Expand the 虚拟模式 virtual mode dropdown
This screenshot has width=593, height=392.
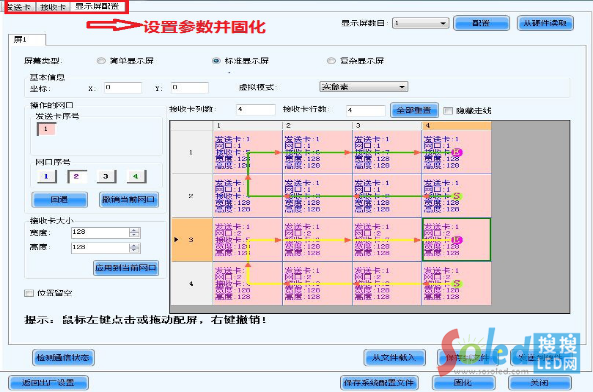pyautogui.click(x=363, y=87)
